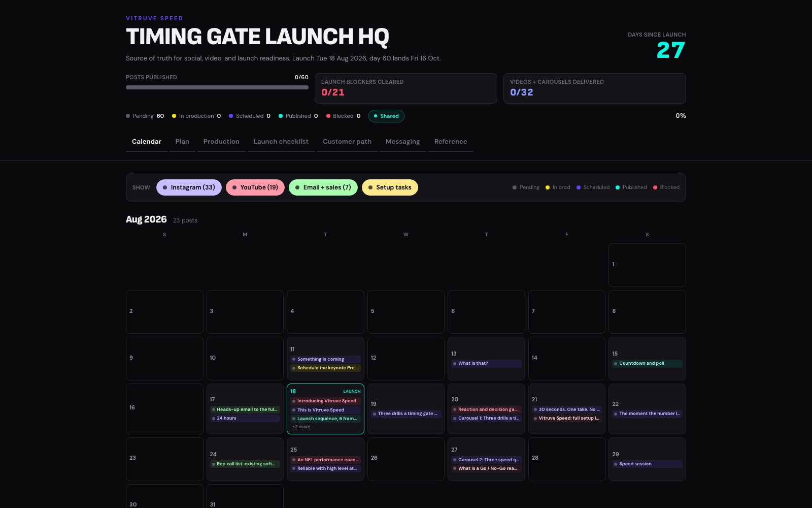The height and width of the screenshot is (508, 812).
Task: Open 'Heads-up email to the ful...' item
Action: coord(245,409)
